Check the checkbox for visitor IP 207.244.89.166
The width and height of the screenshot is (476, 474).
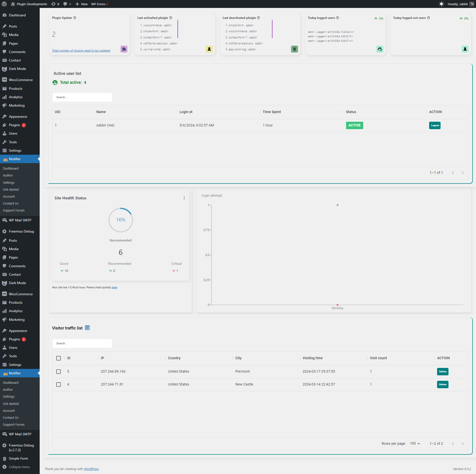click(59, 371)
